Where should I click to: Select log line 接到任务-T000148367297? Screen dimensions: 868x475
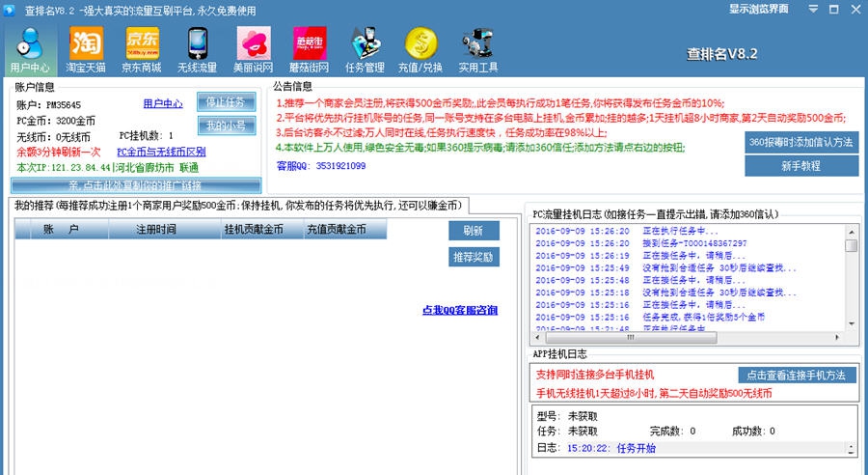click(641, 243)
